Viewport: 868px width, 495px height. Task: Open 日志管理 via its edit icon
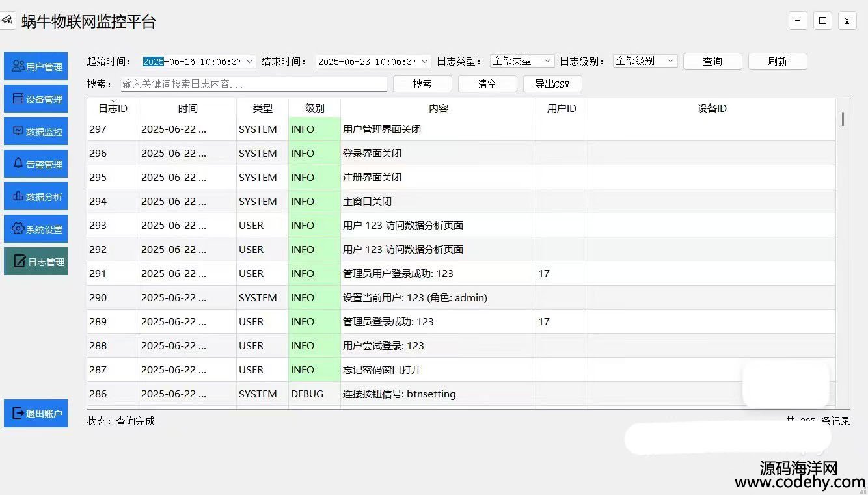pyautogui.click(x=20, y=261)
